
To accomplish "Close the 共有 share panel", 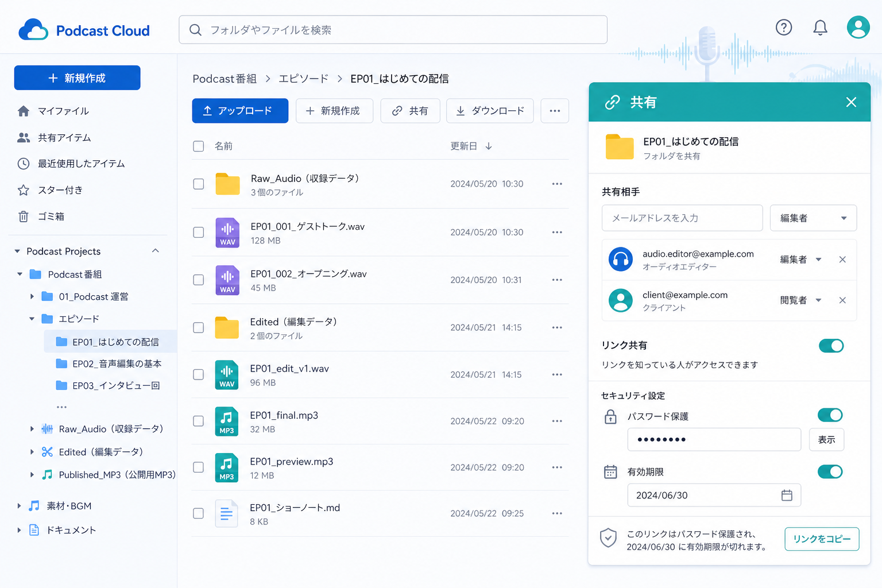I will pyautogui.click(x=851, y=102).
